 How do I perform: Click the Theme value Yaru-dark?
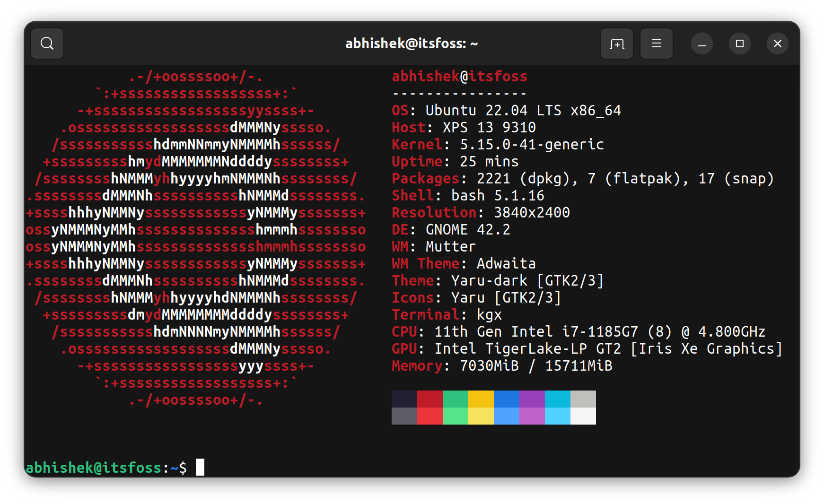(489, 281)
